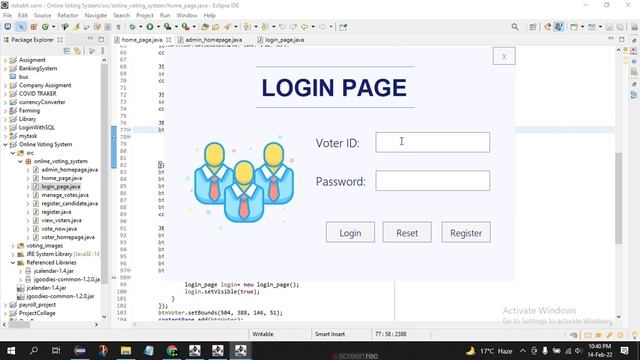Close the home_page.java editor tab
Viewport: 640px width, 360px height.
[169, 40]
